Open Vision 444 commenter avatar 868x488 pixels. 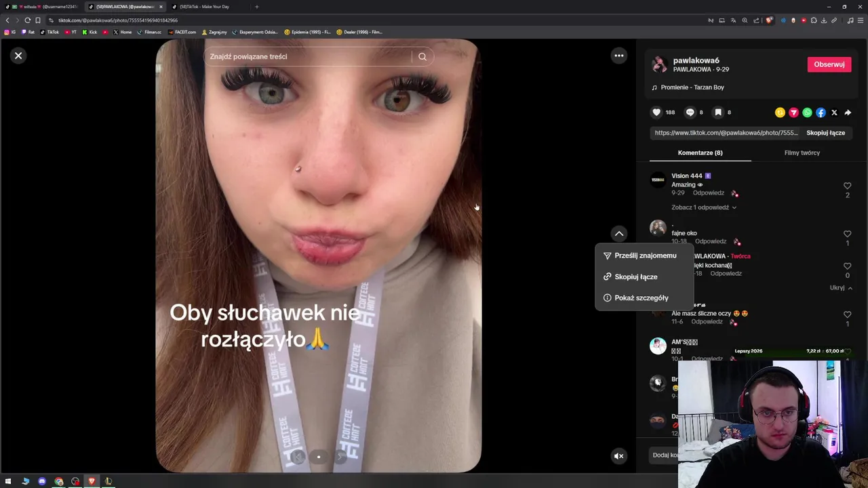pos(658,180)
